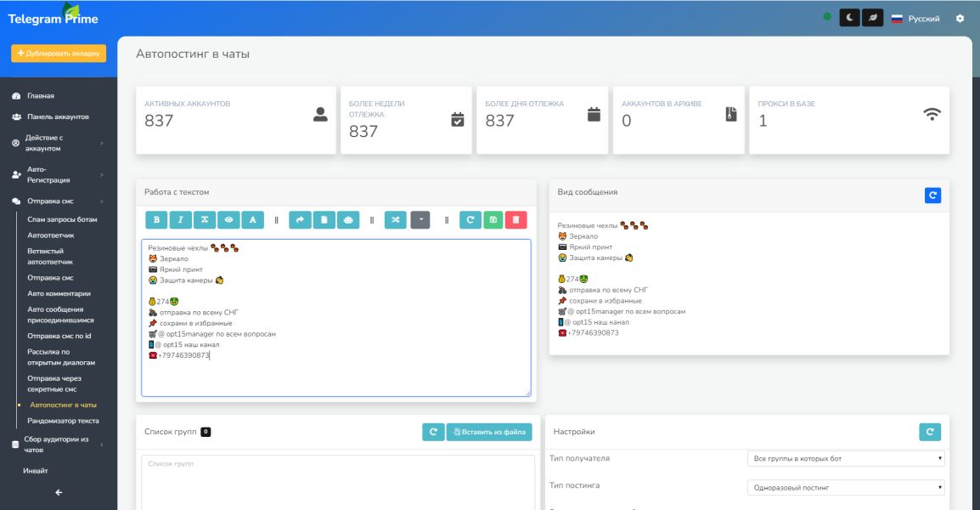
Task: Open Панель аккаунтов in the sidebar
Action: click(x=58, y=116)
